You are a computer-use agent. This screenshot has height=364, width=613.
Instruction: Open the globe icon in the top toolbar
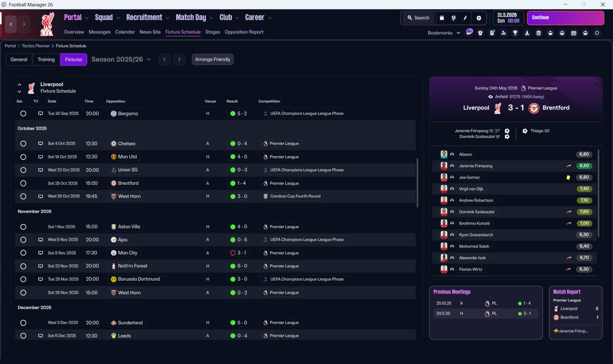pos(453,18)
